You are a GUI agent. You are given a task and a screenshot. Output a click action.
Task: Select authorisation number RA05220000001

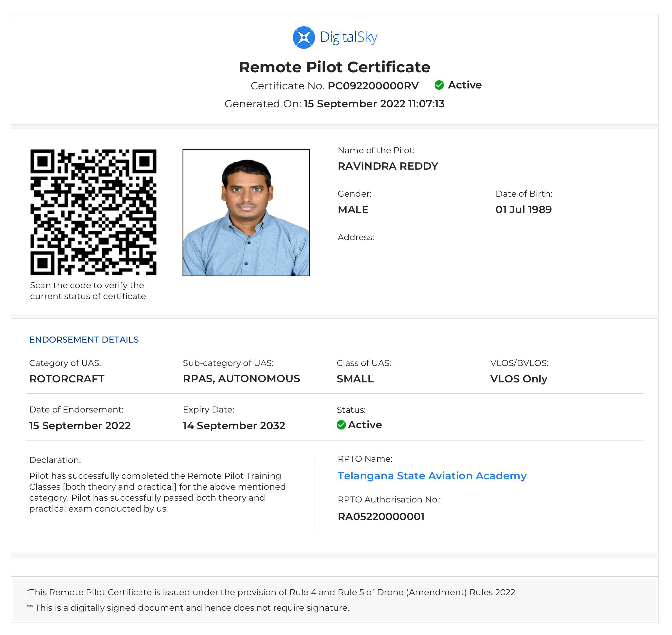(x=381, y=516)
